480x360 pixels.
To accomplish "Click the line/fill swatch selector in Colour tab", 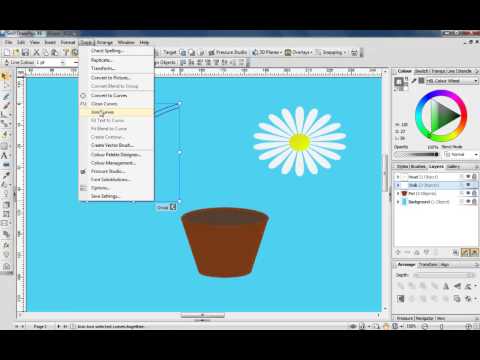I will pyautogui.click(x=399, y=82).
